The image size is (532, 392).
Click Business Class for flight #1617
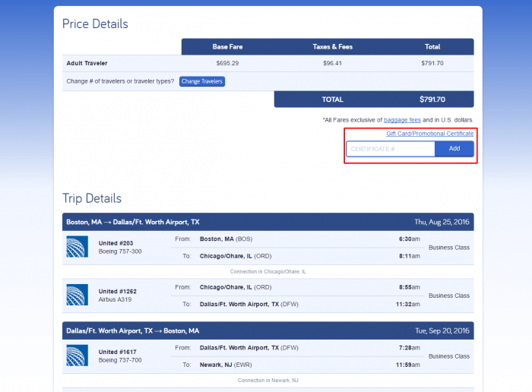[449, 356]
